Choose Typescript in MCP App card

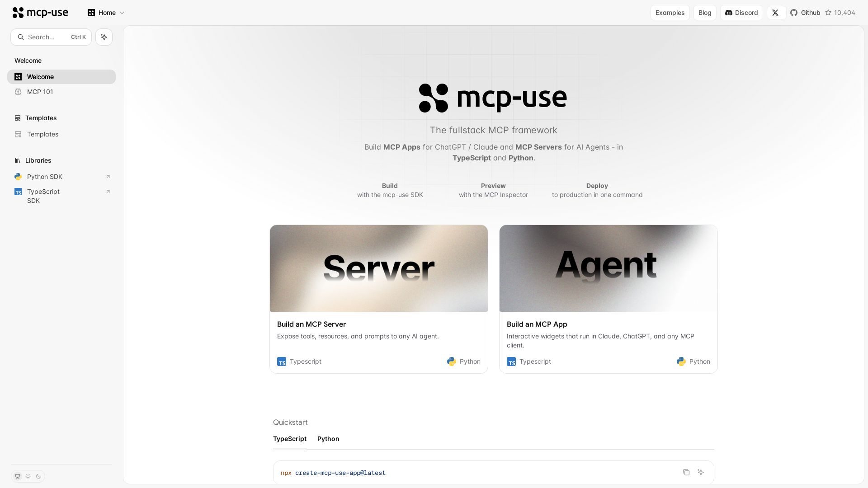pos(529,361)
